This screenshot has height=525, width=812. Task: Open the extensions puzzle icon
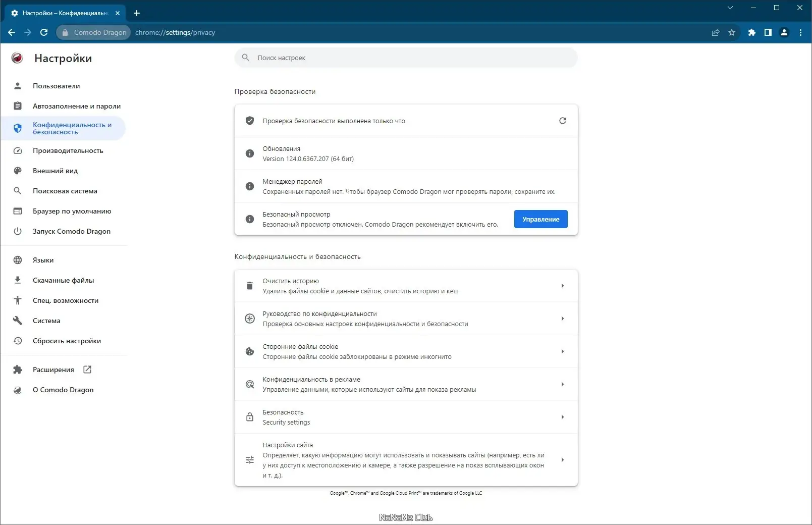coord(752,32)
